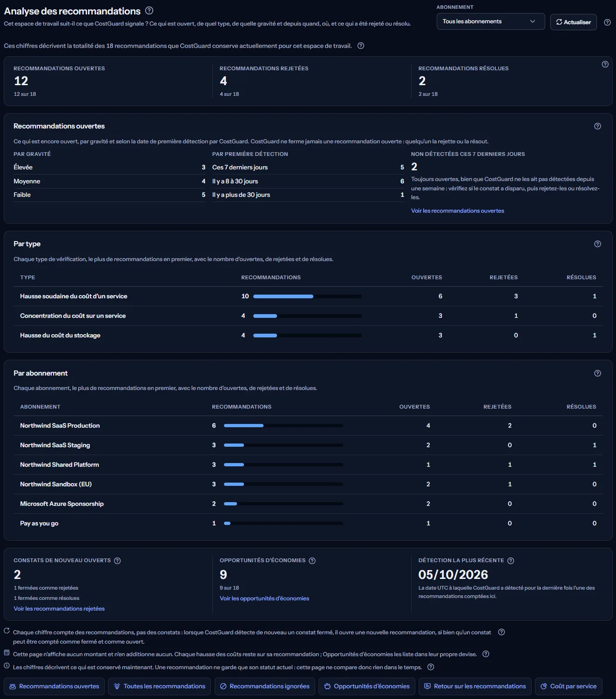Open help icon next to Opportunités d'économies heading
The width and height of the screenshot is (616, 699).
pos(312,561)
